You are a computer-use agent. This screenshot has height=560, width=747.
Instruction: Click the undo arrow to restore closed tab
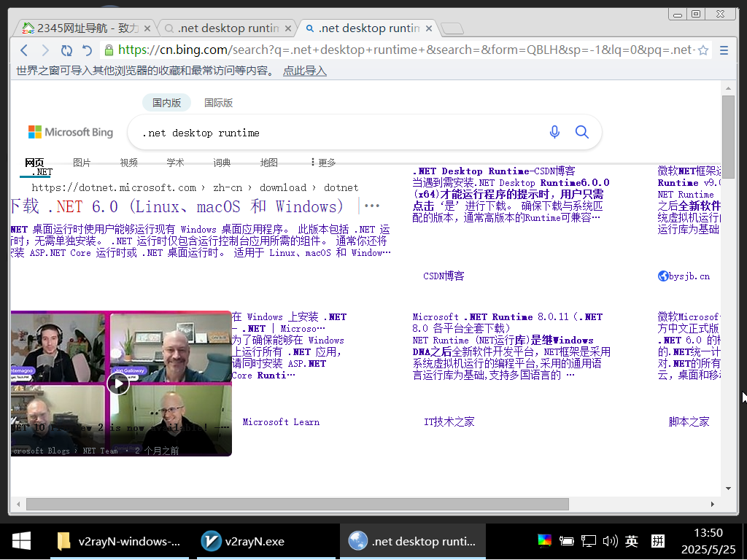click(87, 50)
